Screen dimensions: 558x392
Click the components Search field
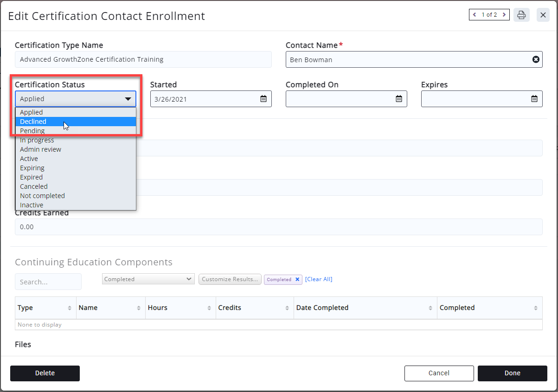click(48, 282)
